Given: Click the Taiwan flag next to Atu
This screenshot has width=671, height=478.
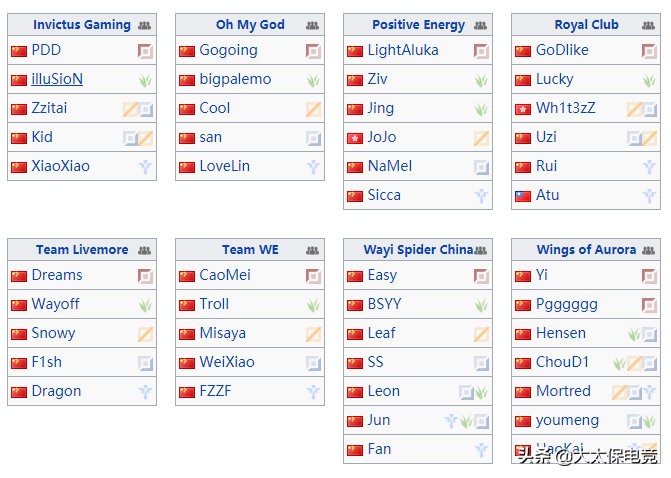Looking at the screenshot, I should (523, 196).
